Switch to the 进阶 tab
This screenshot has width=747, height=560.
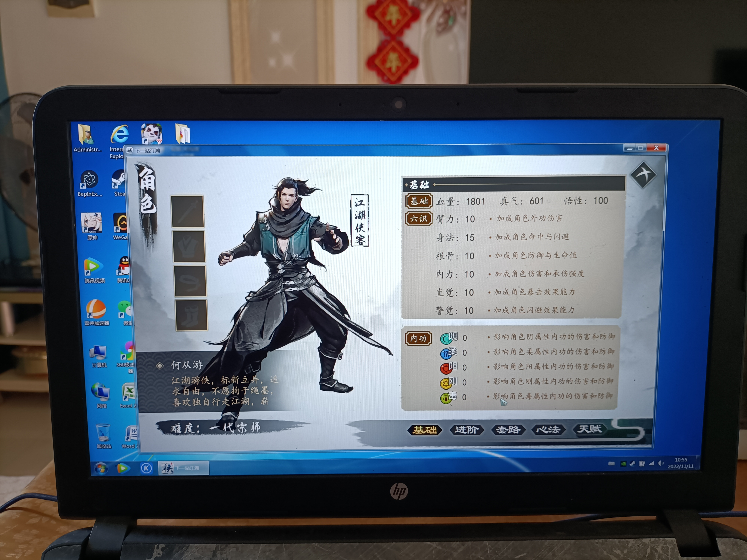pos(466,430)
